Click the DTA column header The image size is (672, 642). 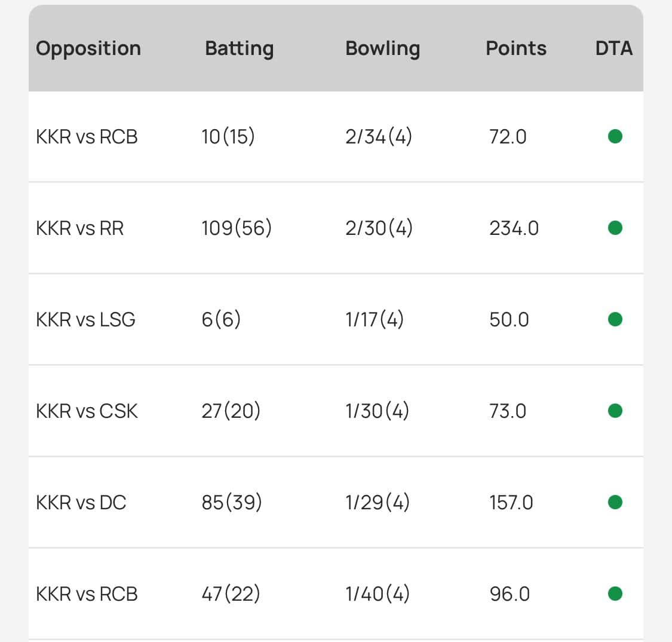(x=613, y=48)
